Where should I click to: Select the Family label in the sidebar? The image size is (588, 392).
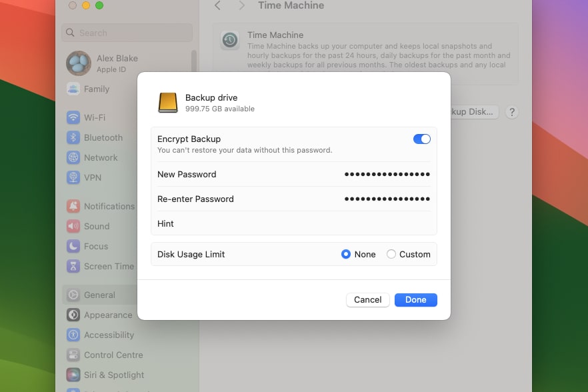[x=97, y=89]
